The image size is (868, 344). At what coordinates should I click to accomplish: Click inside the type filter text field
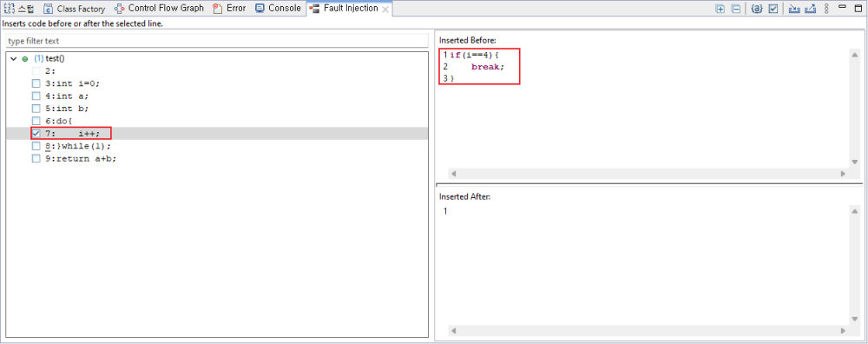click(x=217, y=41)
